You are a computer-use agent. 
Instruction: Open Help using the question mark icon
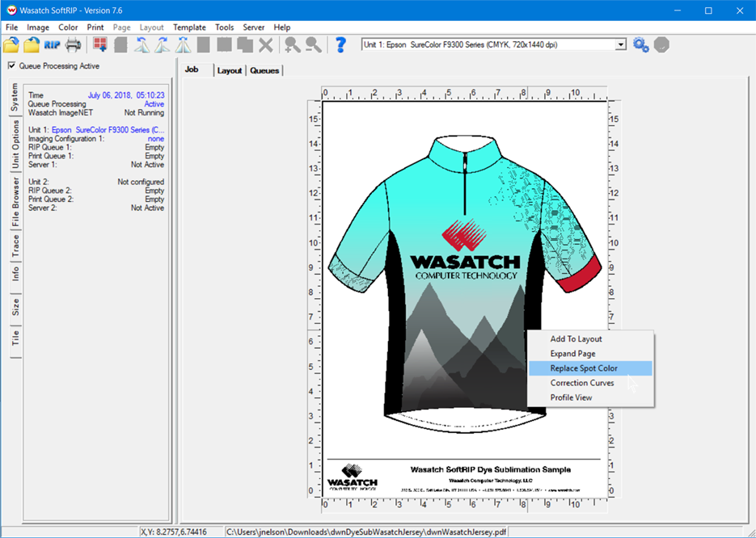tap(340, 44)
